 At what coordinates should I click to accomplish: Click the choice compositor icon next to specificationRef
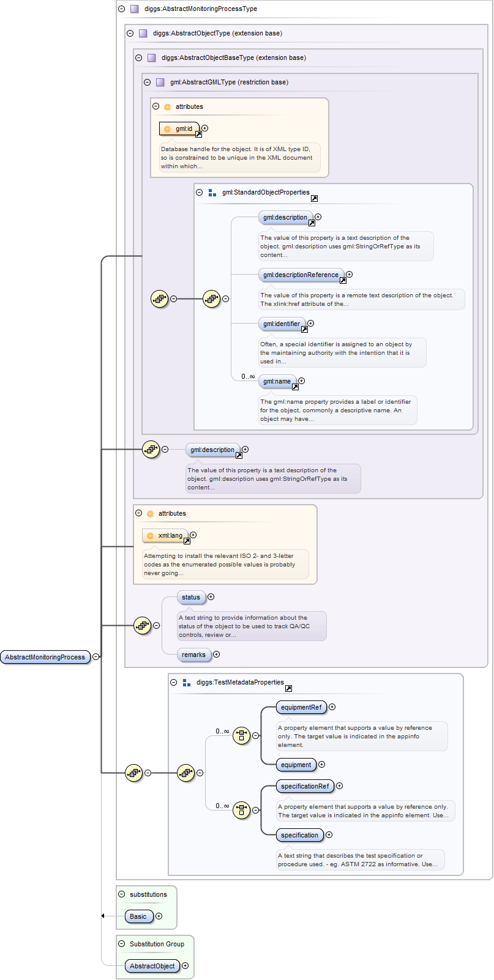[241, 810]
